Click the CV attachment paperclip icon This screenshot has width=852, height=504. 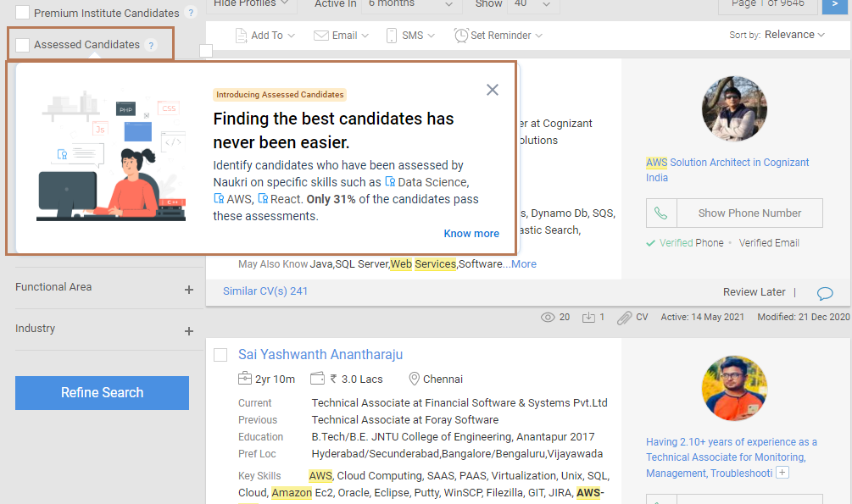pos(624,318)
